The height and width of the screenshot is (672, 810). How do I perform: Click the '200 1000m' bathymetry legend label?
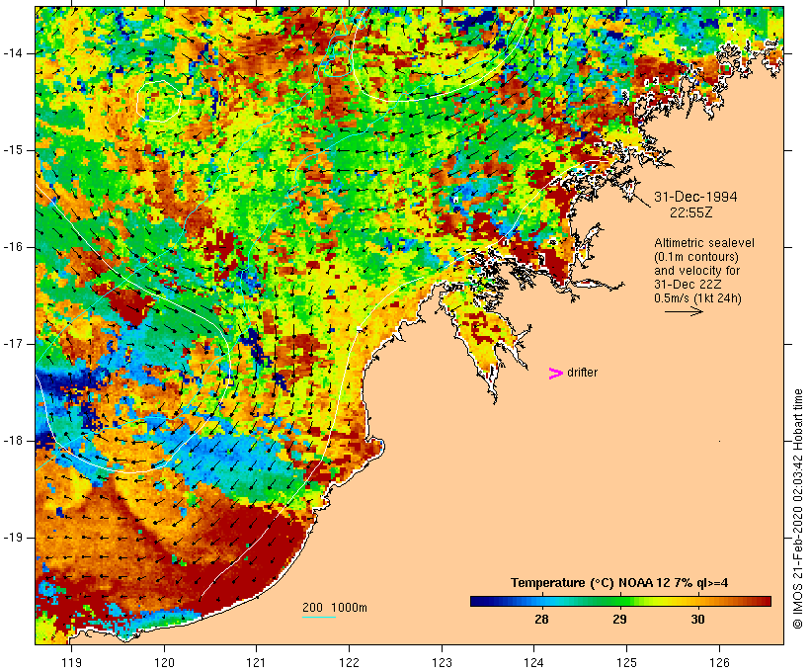[335, 608]
